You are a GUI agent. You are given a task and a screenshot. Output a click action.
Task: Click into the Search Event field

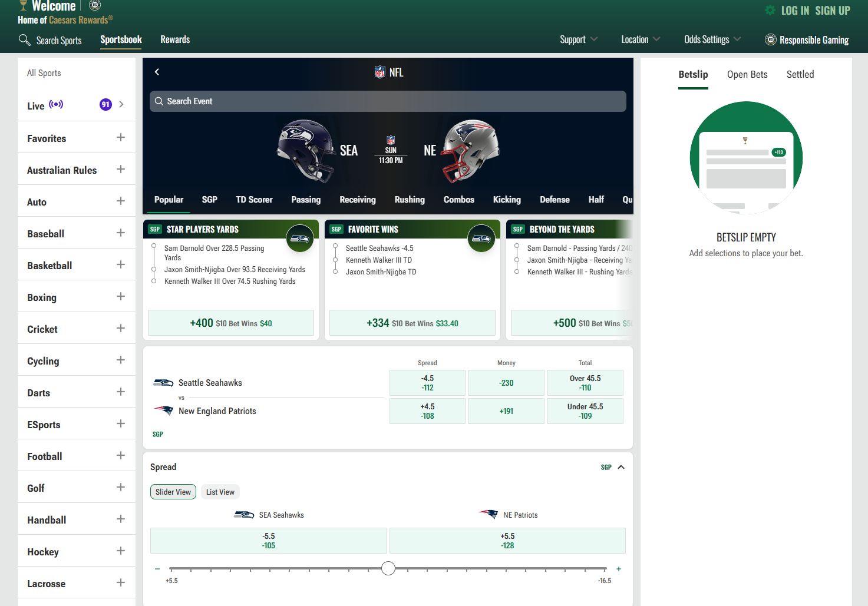point(388,101)
